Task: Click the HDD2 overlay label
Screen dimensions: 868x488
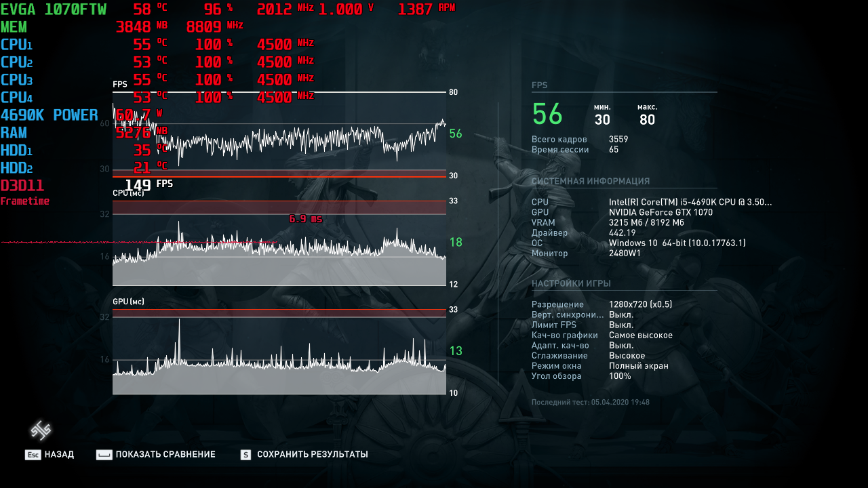Action: (x=16, y=168)
